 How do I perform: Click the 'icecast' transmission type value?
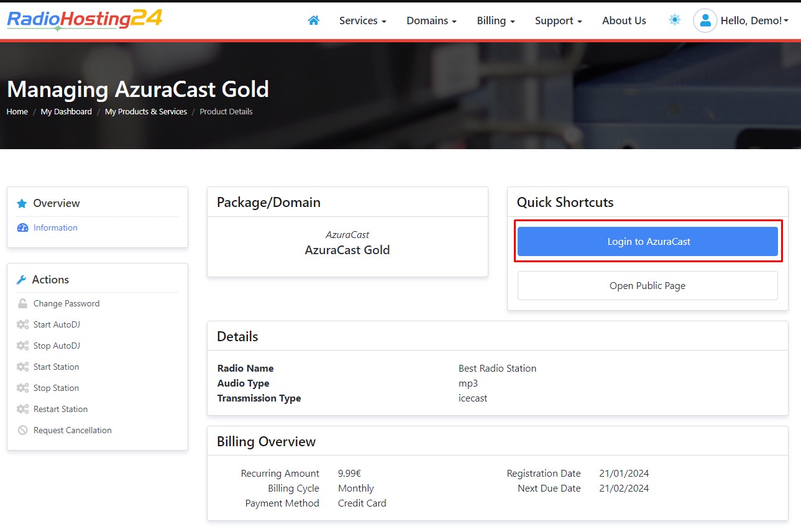click(x=473, y=398)
